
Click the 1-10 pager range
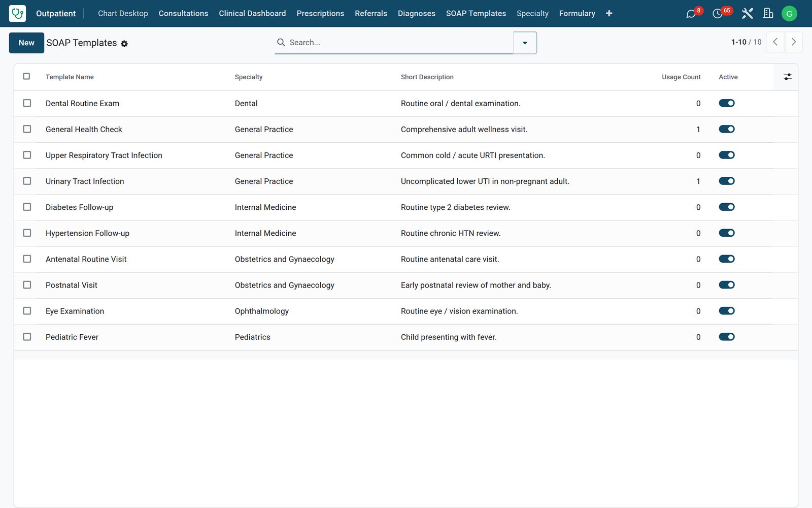click(739, 42)
